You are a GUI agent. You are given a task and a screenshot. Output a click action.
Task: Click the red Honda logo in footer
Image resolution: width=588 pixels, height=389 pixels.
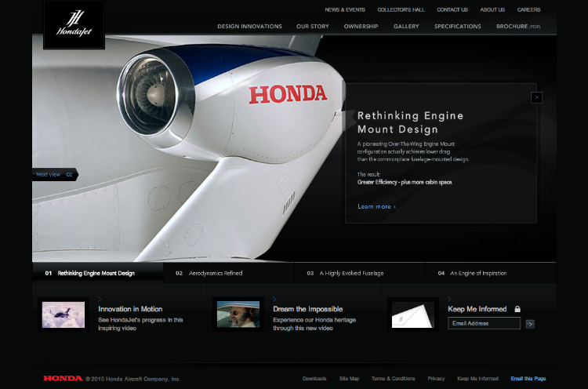click(63, 378)
